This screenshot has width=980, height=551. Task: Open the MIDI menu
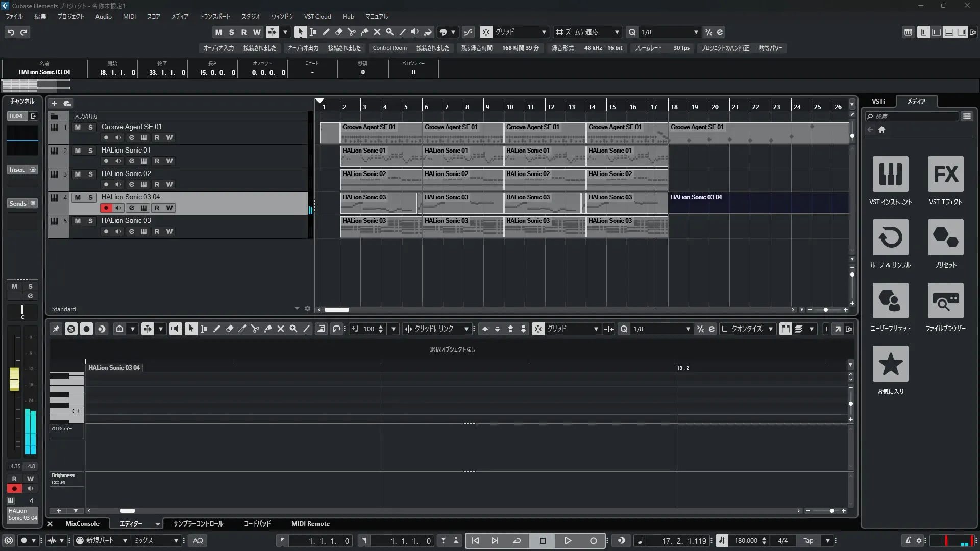click(129, 16)
